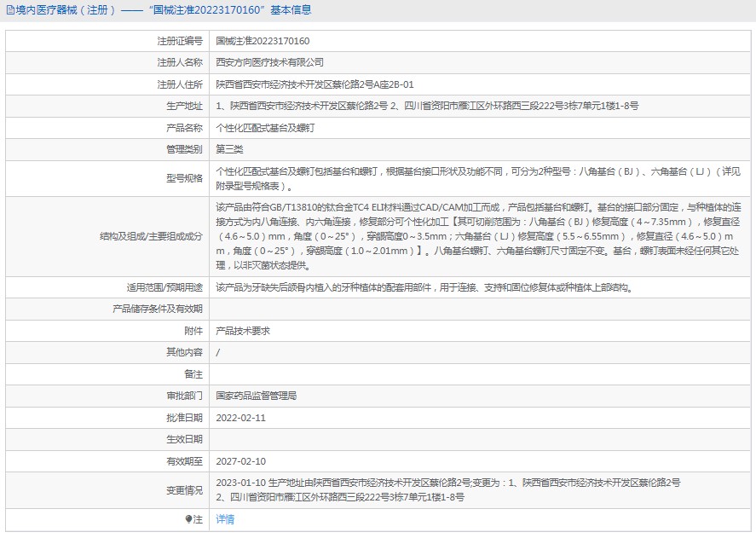Click the 生产地址 label
756x538 pixels.
pyautogui.click(x=185, y=107)
